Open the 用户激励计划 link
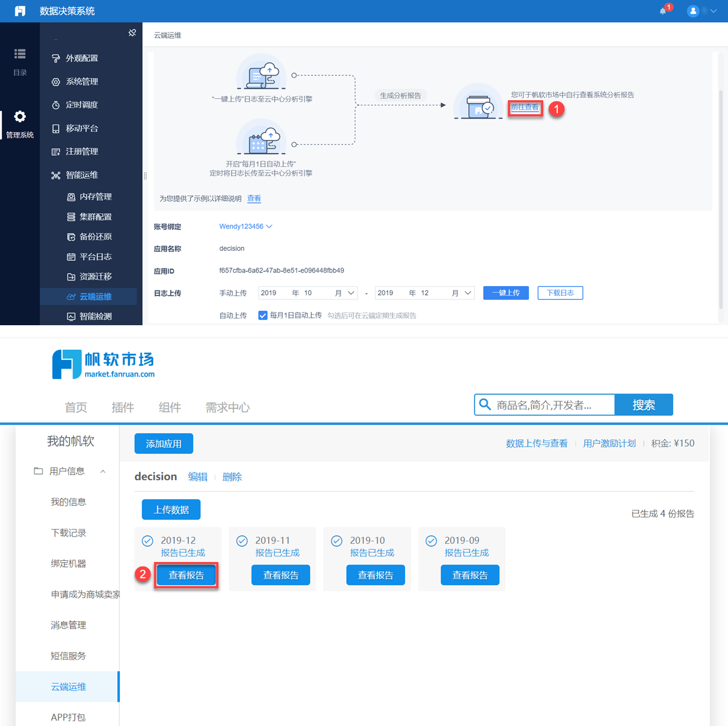The height and width of the screenshot is (726, 728). coord(609,443)
